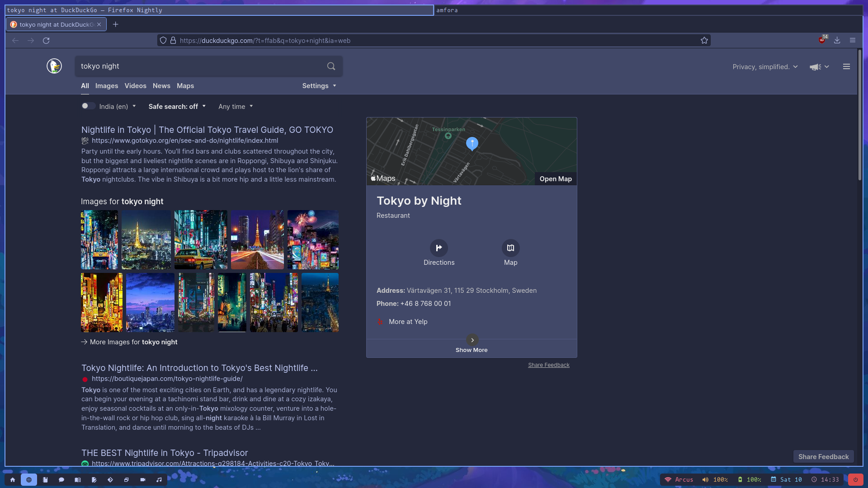This screenshot has width=868, height=488.
Task: Click the Open Map button
Action: coord(556,179)
